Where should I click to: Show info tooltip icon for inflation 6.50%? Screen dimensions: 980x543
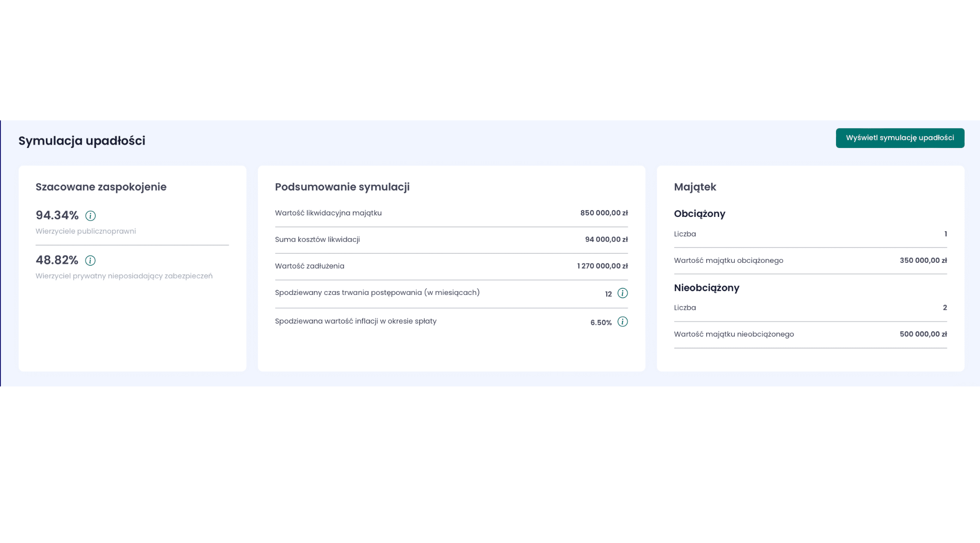pyautogui.click(x=622, y=322)
